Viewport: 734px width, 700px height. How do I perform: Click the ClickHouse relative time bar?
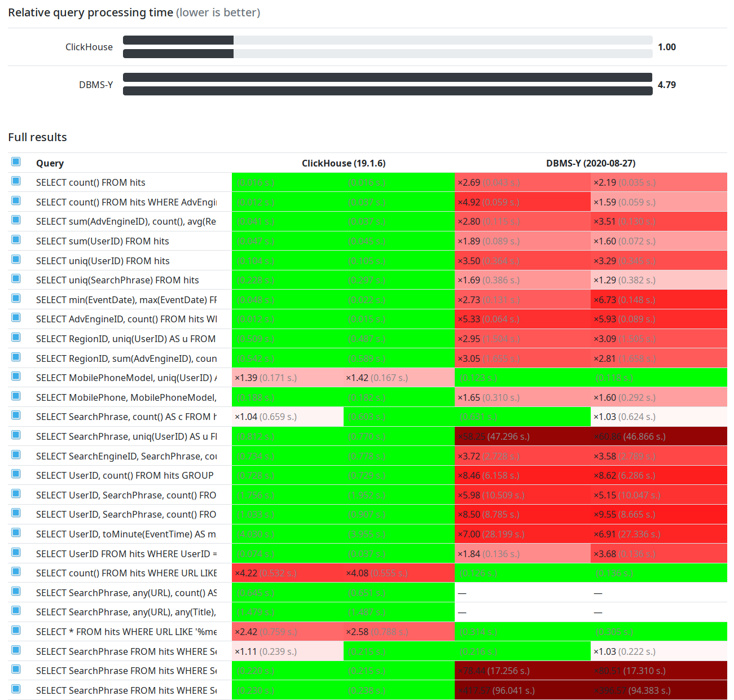click(x=387, y=47)
